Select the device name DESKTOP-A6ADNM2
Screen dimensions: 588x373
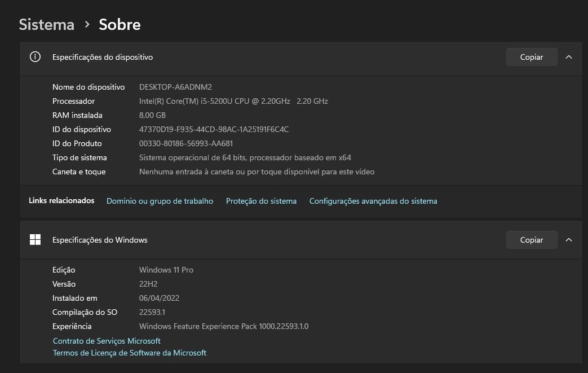[x=175, y=87]
